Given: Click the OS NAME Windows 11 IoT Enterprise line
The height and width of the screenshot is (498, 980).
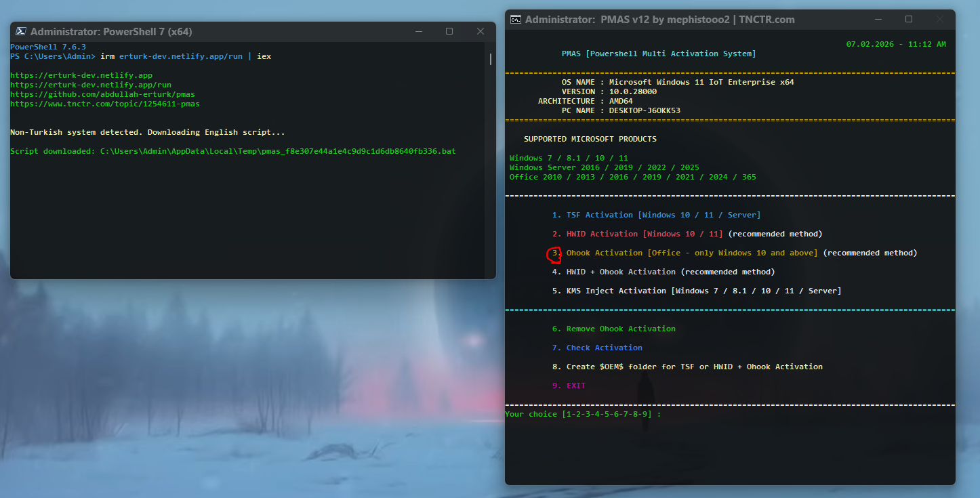Looking at the screenshot, I should point(678,82).
